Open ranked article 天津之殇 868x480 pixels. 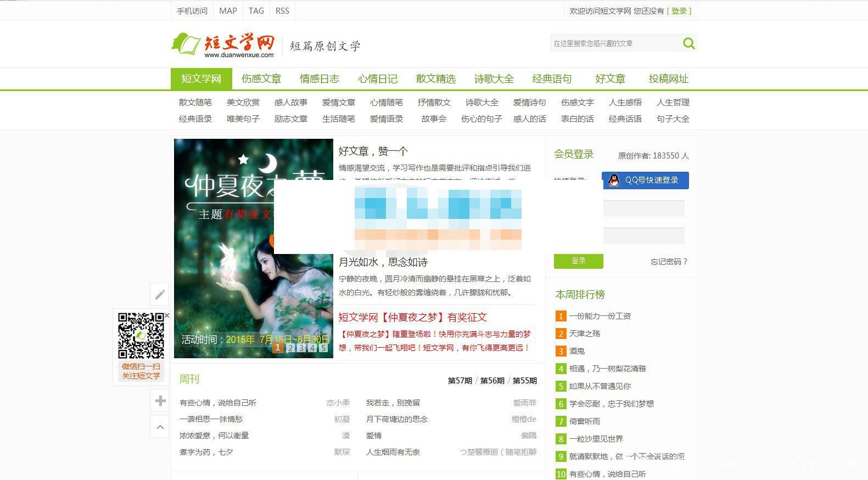point(585,334)
